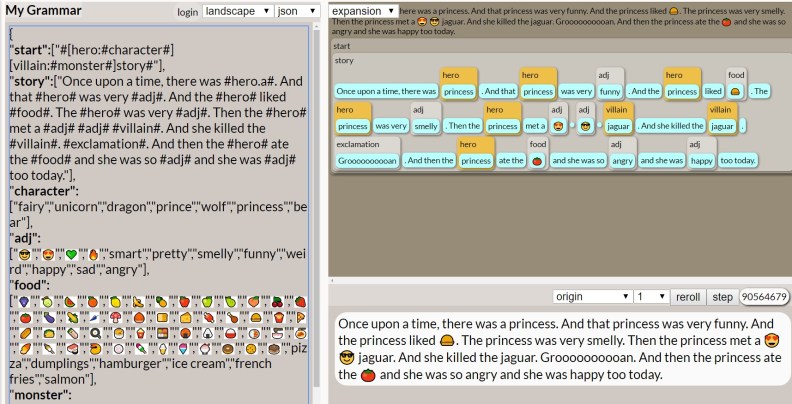Open the json format dropdown
Image resolution: width=792 pixels, height=404 pixels.
coord(295,11)
